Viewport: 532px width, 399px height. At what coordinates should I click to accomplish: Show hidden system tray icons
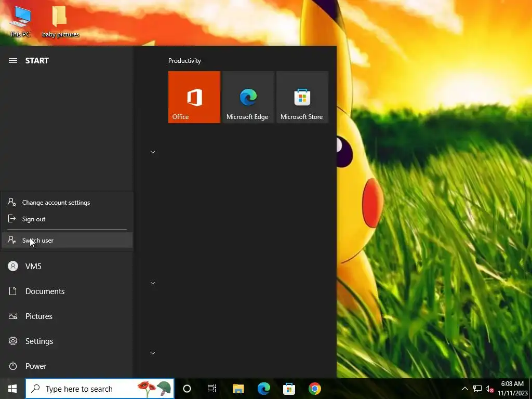click(x=465, y=389)
